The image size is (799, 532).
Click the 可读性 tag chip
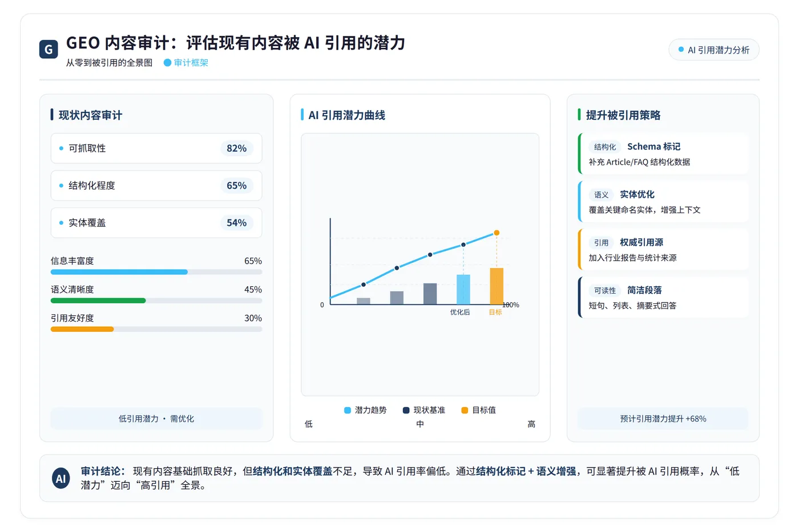coord(605,290)
